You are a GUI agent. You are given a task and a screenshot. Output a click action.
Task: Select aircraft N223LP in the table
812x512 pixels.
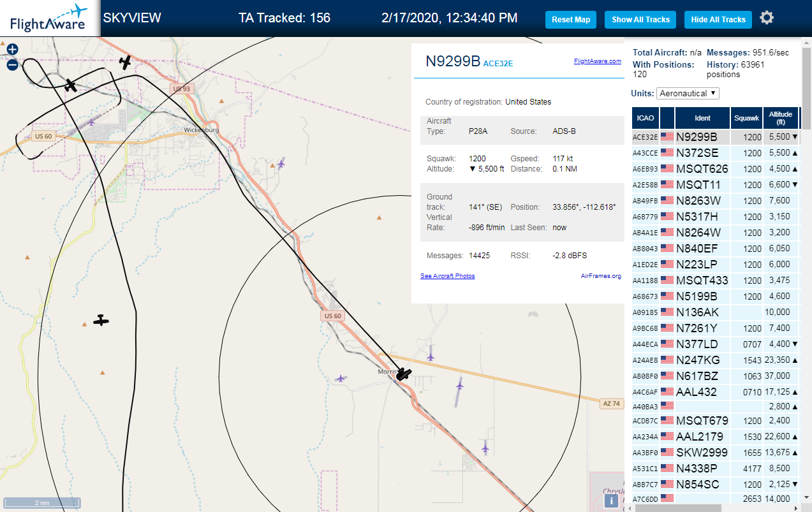coord(715,264)
